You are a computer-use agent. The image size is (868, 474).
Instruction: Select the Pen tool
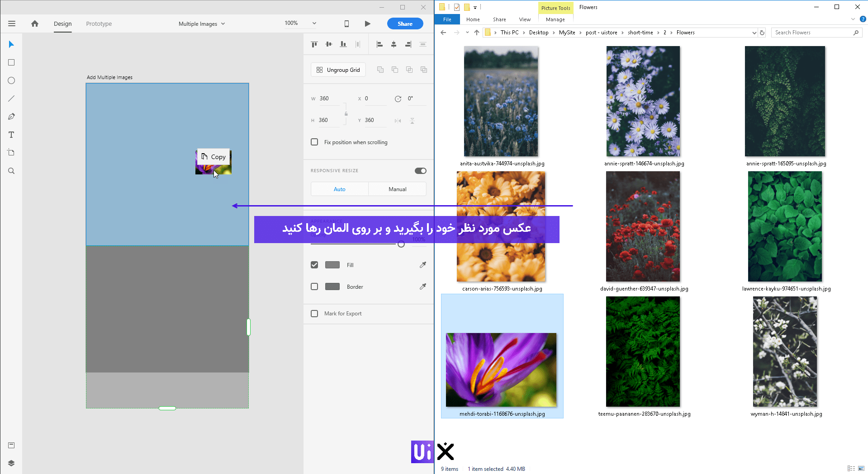(x=11, y=117)
